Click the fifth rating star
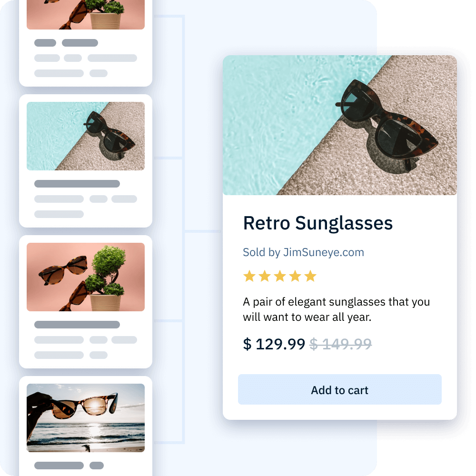Image resolution: width=476 pixels, height=476 pixels. tap(310, 276)
